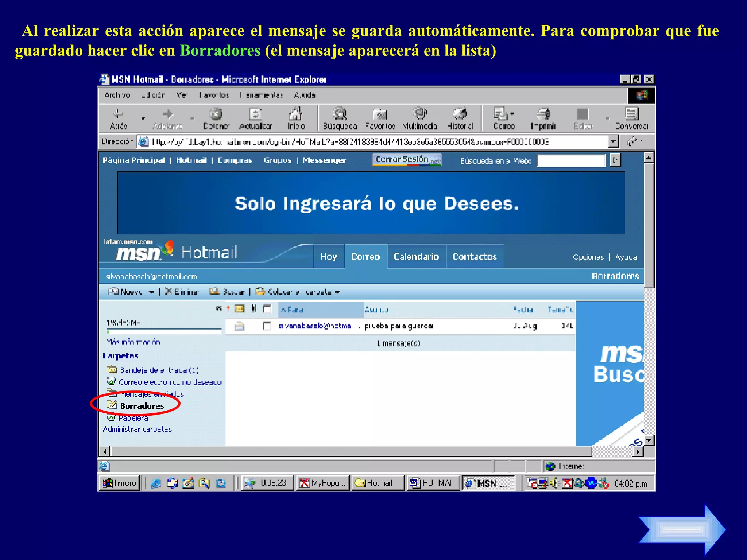
Task: Tick the select-all checkbox in column header
Action: (267, 309)
